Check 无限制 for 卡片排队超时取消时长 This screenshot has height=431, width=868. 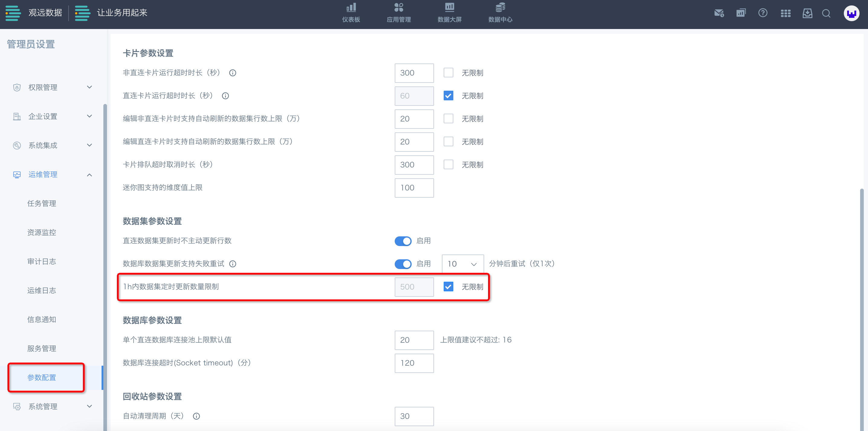pyautogui.click(x=448, y=164)
